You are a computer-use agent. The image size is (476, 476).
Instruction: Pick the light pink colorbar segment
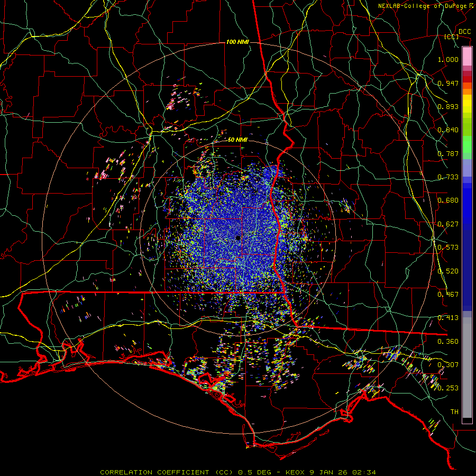click(467, 57)
